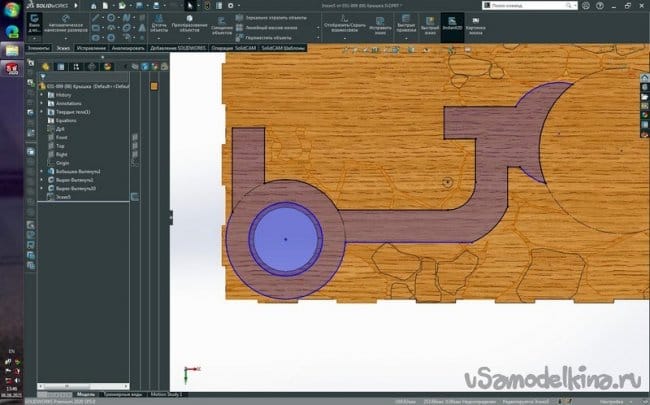Viewport: 650px width, 405px height.
Task: Activate the Instant2D icon
Action: click(453, 23)
